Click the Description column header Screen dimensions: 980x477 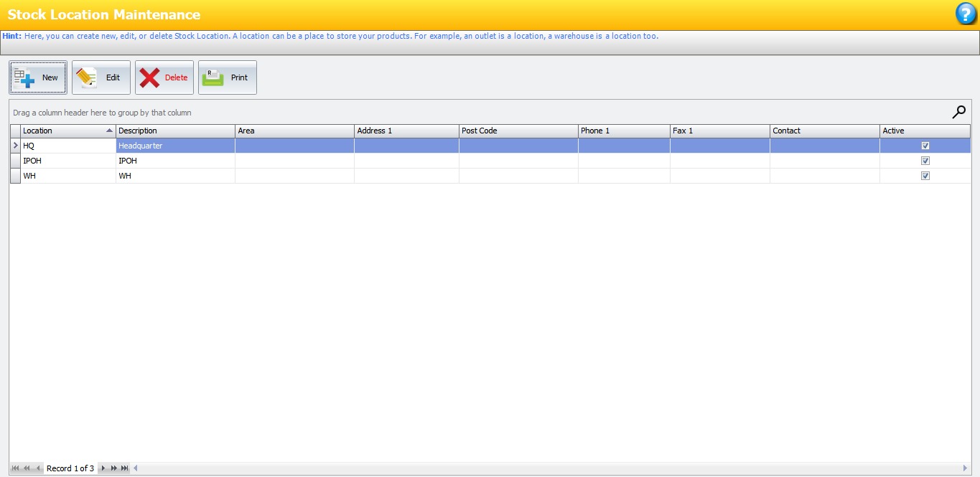point(175,131)
